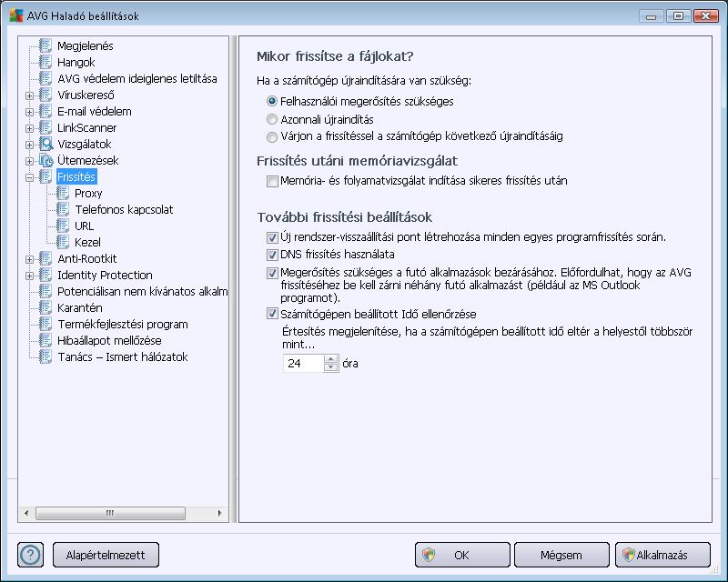Expand the Ütemezések tree node
Screen dimensions: 728x582
pos(30,161)
